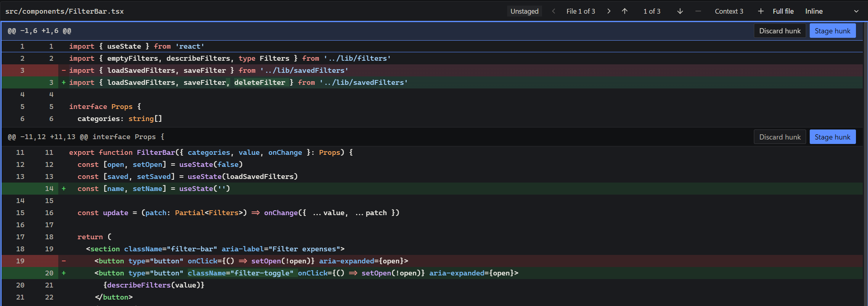Click the 'const update = (patch' line
The height and width of the screenshot is (306, 868).
coord(432,213)
